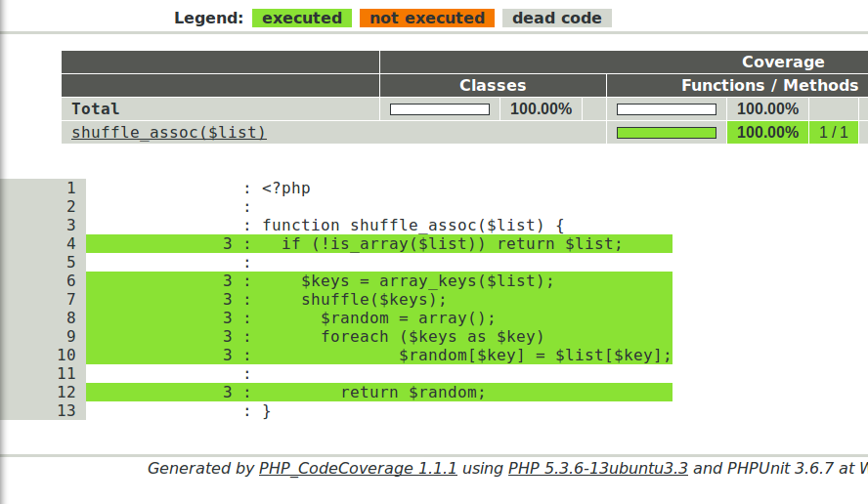Click line number 13 in the gutter
This screenshot has height=504, width=868.
[66, 410]
